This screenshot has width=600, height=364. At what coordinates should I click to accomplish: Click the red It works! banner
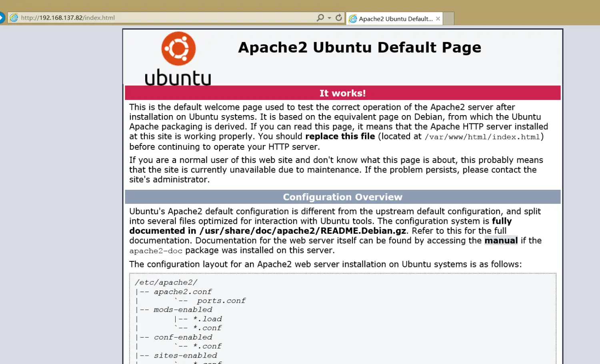point(343,93)
